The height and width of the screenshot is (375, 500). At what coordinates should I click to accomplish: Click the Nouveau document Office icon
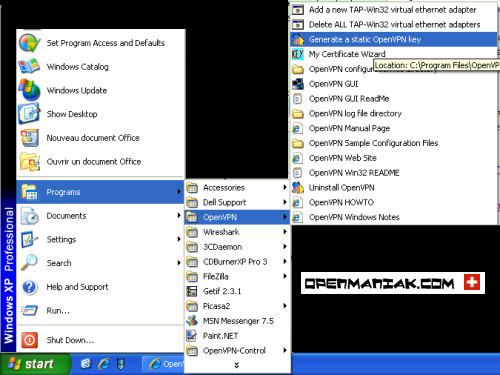point(29,138)
